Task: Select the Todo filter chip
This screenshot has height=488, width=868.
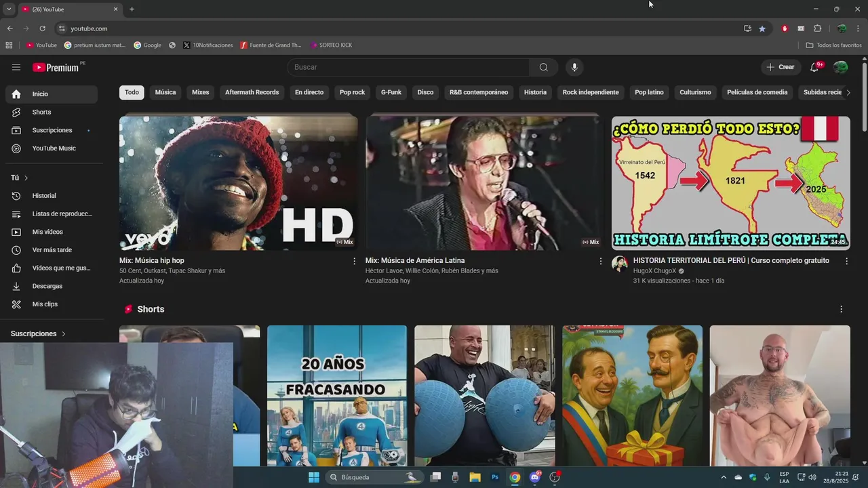Action: tap(132, 92)
